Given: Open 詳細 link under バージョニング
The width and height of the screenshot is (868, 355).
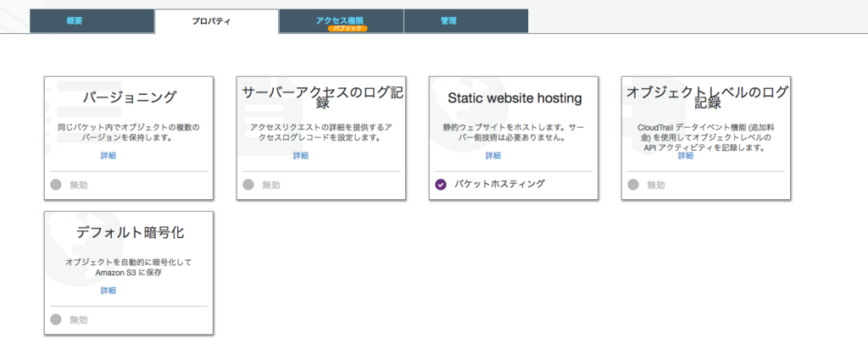Looking at the screenshot, I should coord(108,155).
